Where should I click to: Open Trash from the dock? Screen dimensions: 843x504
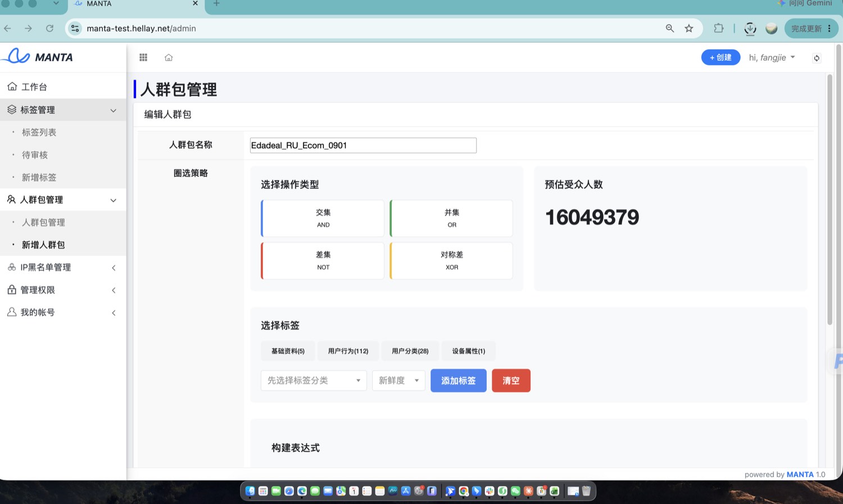pos(586,491)
